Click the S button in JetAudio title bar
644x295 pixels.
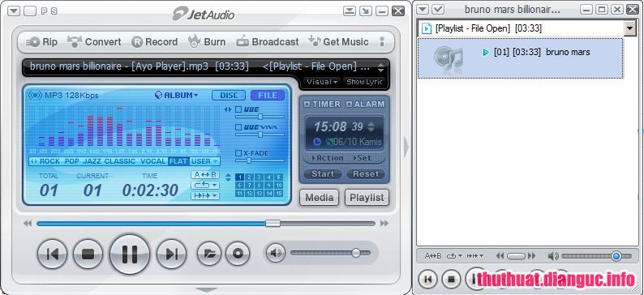pos(54,11)
